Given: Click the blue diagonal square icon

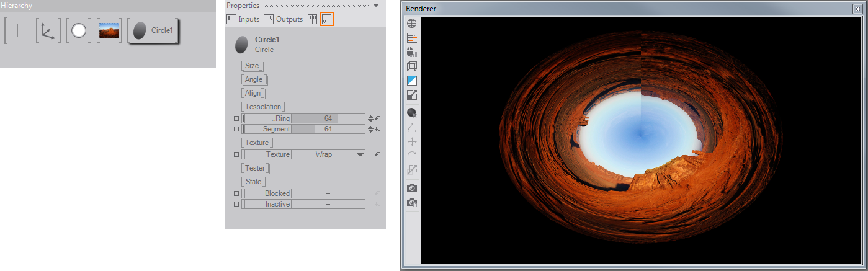Looking at the screenshot, I should (412, 81).
